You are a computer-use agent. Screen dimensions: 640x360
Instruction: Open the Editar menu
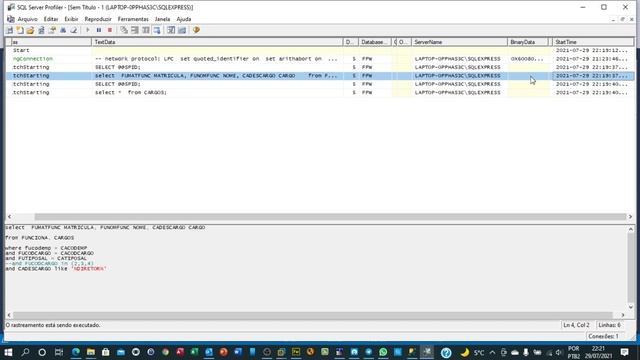point(51,19)
